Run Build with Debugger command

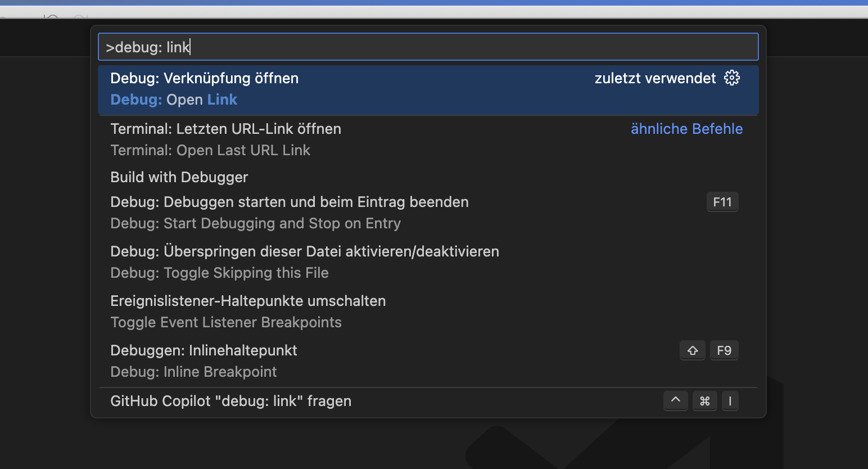(179, 177)
